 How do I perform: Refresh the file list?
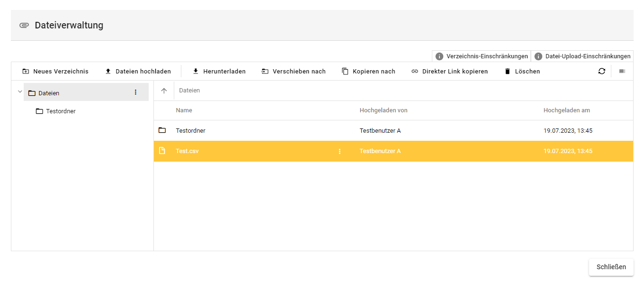[601, 71]
